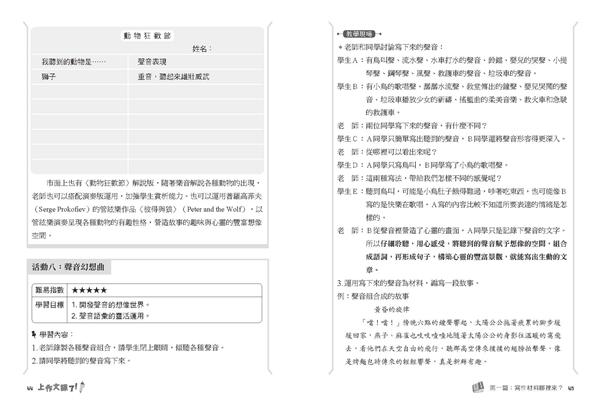Click the 教學現場 rounded badge
600x406 pixels.
click(x=359, y=34)
